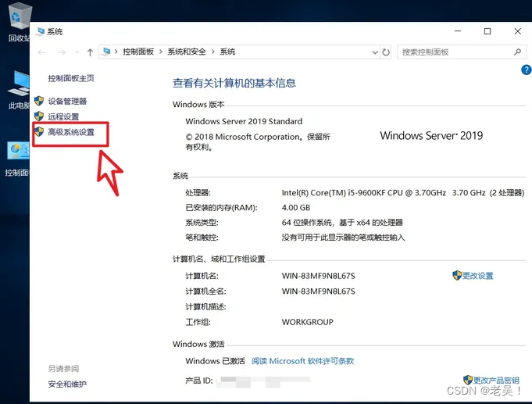Click the shield icon beside 远程设置
532x404 pixels.
(x=39, y=116)
